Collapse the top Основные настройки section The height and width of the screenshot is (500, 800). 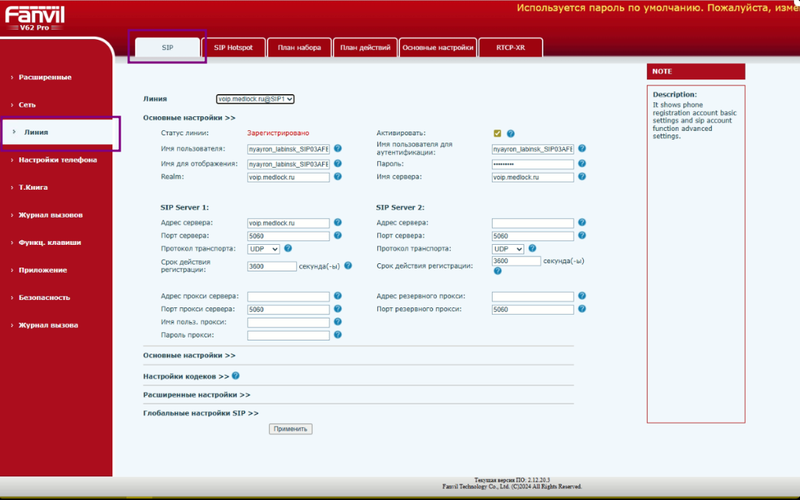189,118
